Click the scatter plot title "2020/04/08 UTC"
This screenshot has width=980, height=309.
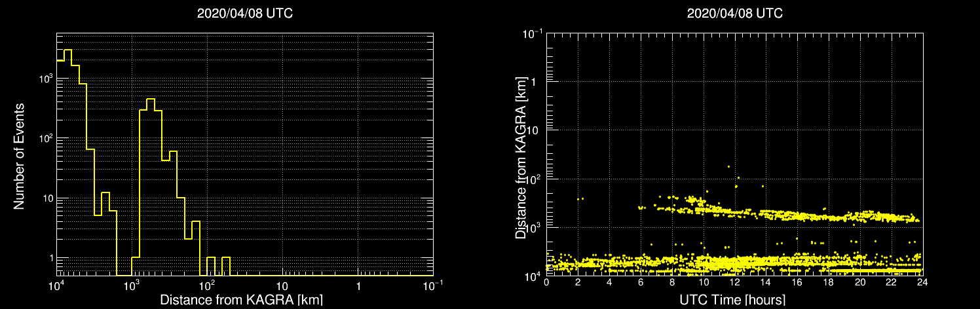734,13
